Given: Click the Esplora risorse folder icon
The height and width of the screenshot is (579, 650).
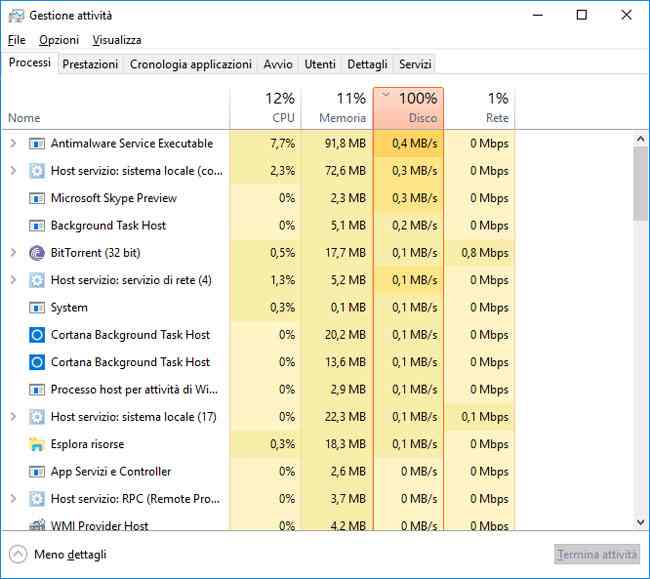Looking at the screenshot, I should [36, 444].
